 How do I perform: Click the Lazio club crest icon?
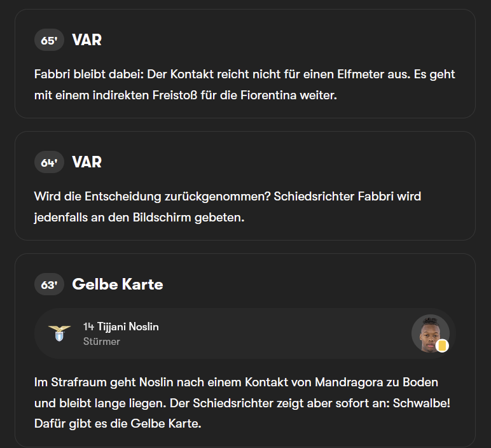(59, 333)
